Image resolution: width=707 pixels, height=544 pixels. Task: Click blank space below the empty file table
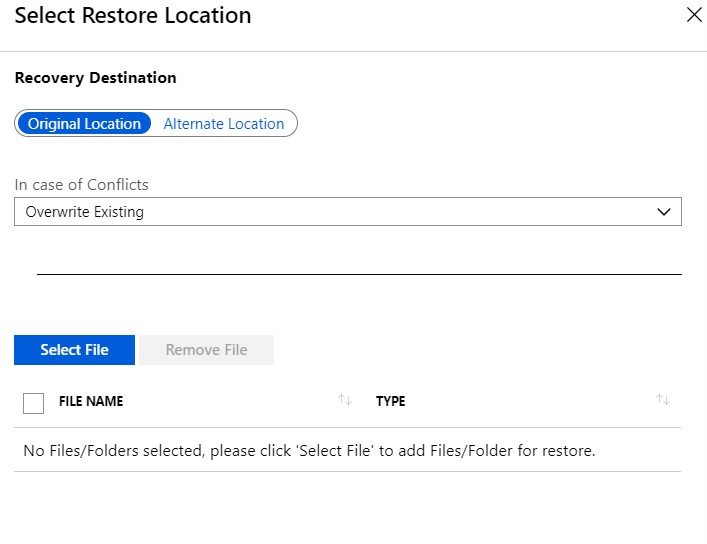pyautogui.click(x=348, y=507)
